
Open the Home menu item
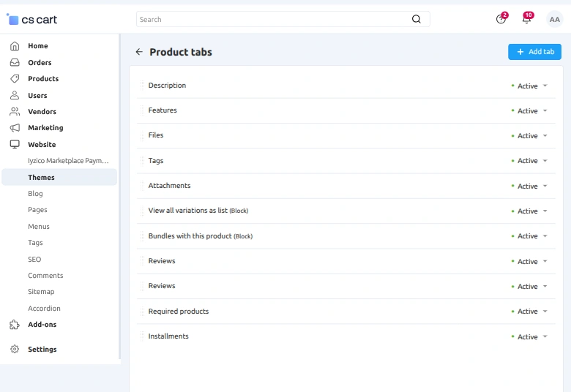click(38, 46)
